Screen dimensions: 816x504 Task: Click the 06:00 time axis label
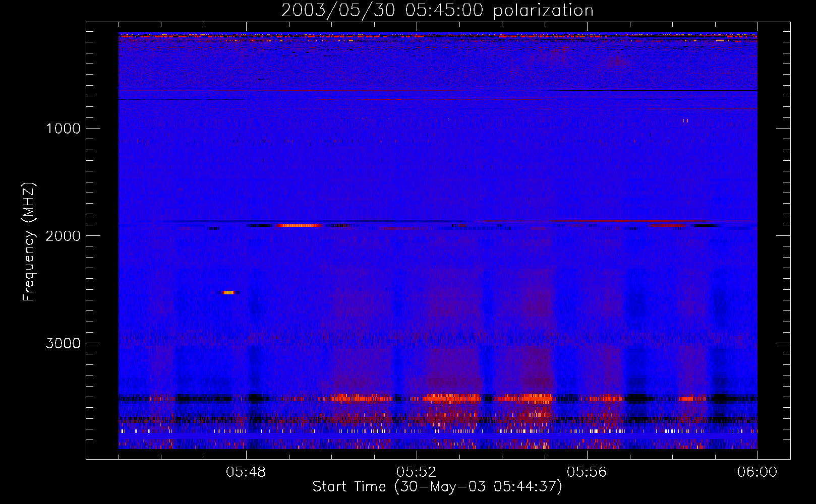click(757, 472)
